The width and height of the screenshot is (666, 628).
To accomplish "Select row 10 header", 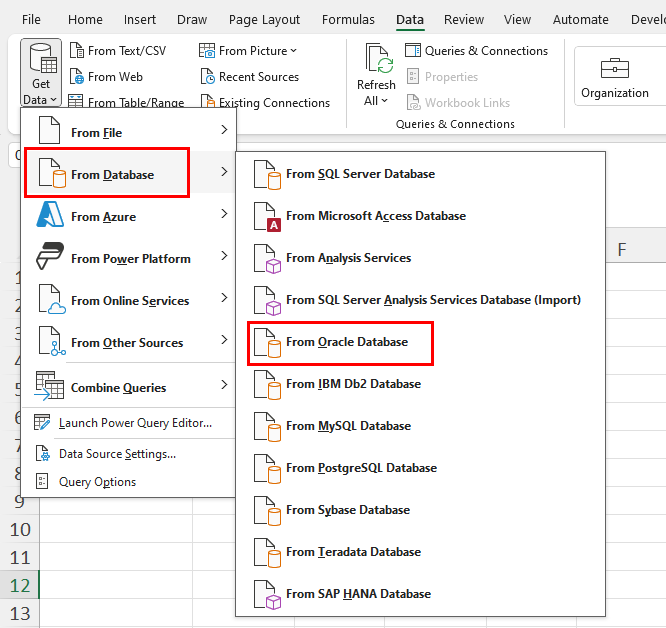I will (20, 529).
